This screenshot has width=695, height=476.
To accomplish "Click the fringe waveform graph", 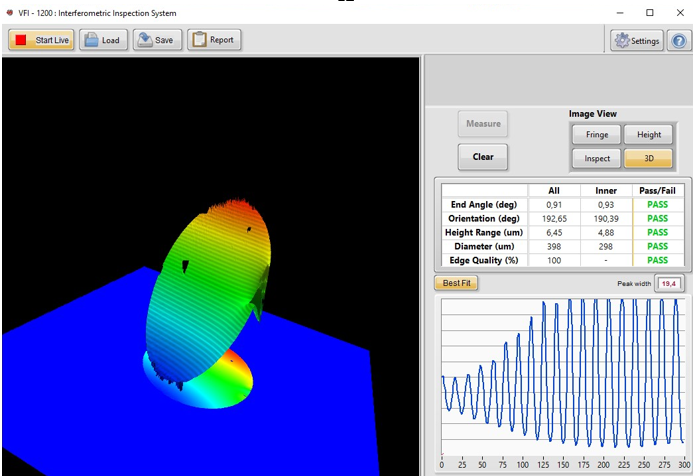I will coord(563,375).
